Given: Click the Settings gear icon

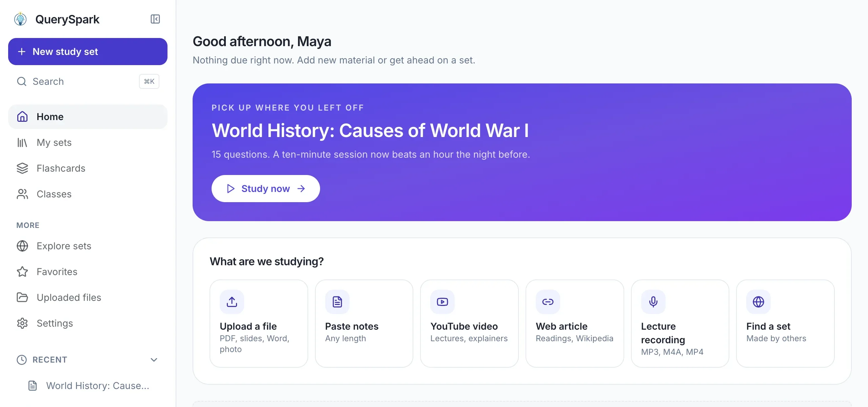Looking at the screenshot, I should coord(22,323).
